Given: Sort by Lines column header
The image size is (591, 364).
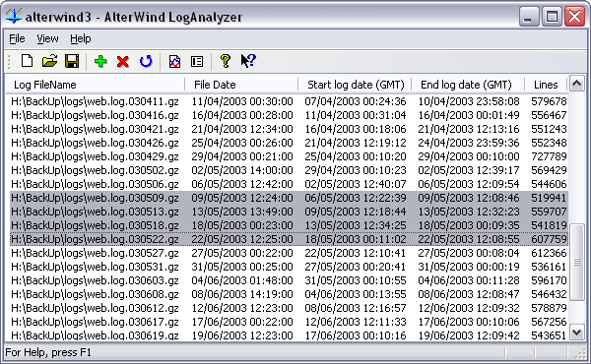Looking at the screenshot, I should pyautogui.click(x=546, y=85).
